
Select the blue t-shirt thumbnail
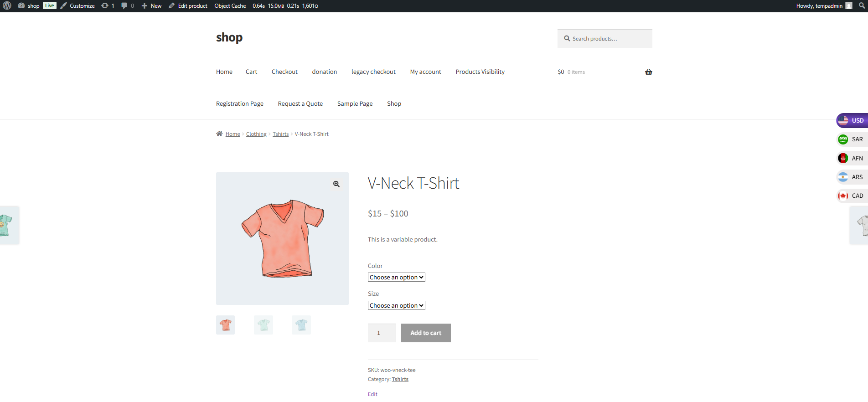(x=301, y=325)
